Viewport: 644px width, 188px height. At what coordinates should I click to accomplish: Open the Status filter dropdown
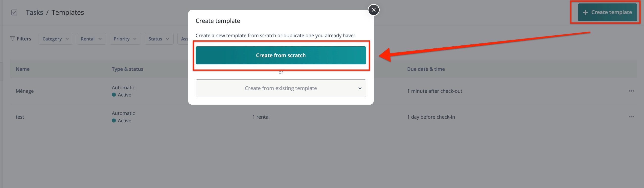[159, 39]
